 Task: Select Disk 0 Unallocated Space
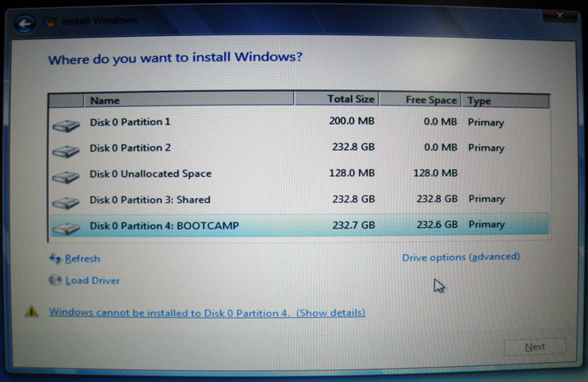click(299, 173)
